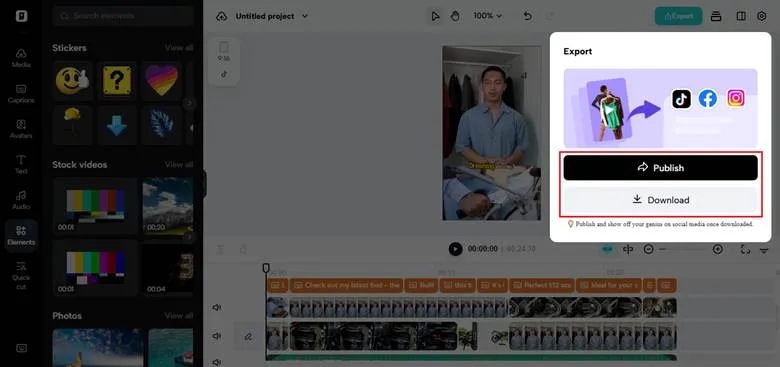Select the blue leaf sticker

tap(161, 124)
